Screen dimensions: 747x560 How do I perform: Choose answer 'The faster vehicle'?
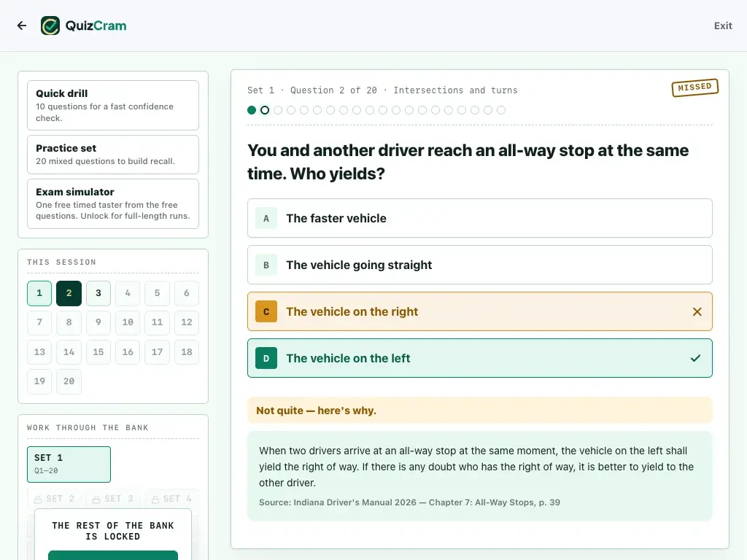480,218
